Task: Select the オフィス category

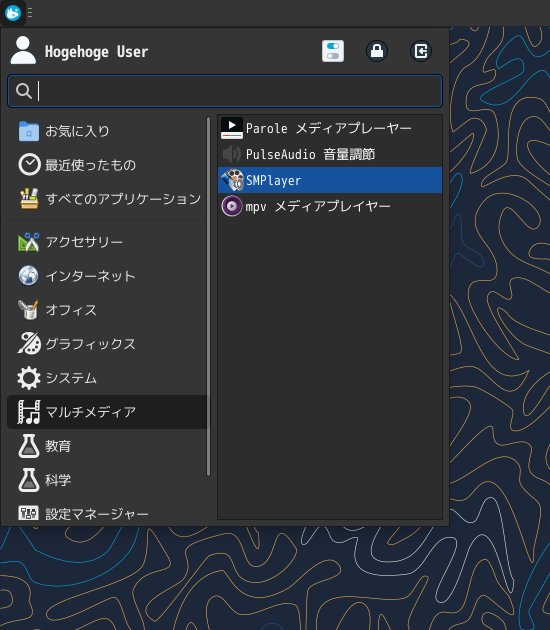Action: (107, 310)
